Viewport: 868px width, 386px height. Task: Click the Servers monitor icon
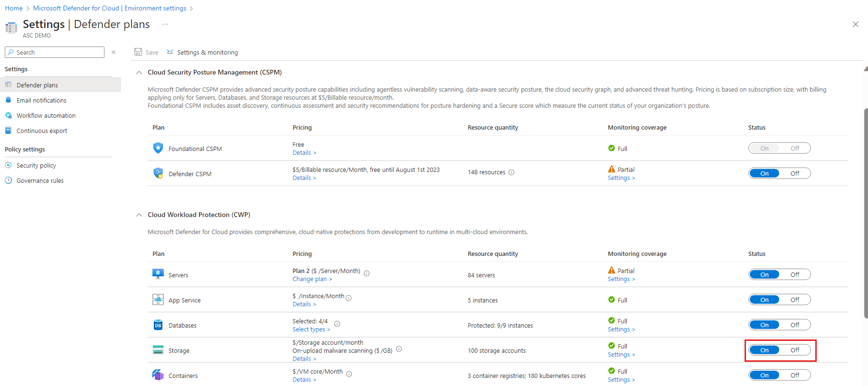pyautogui.click(x=158, y=274)
